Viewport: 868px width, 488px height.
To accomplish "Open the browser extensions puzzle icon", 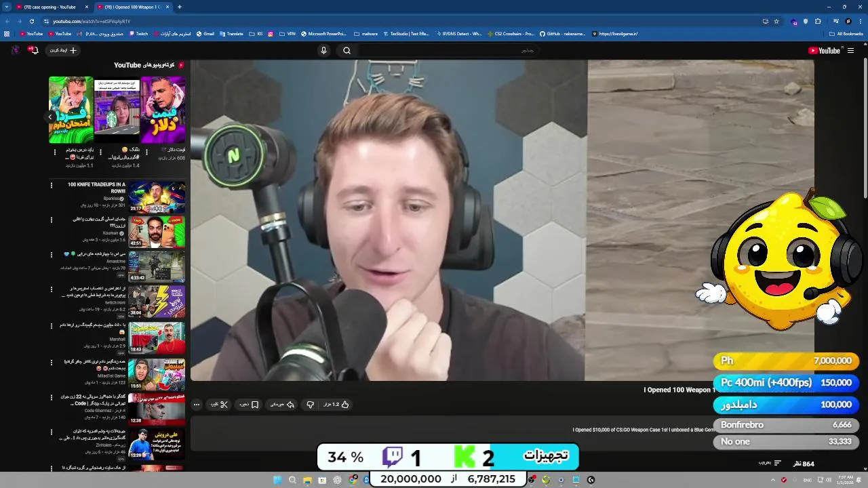I will point(818,21).
